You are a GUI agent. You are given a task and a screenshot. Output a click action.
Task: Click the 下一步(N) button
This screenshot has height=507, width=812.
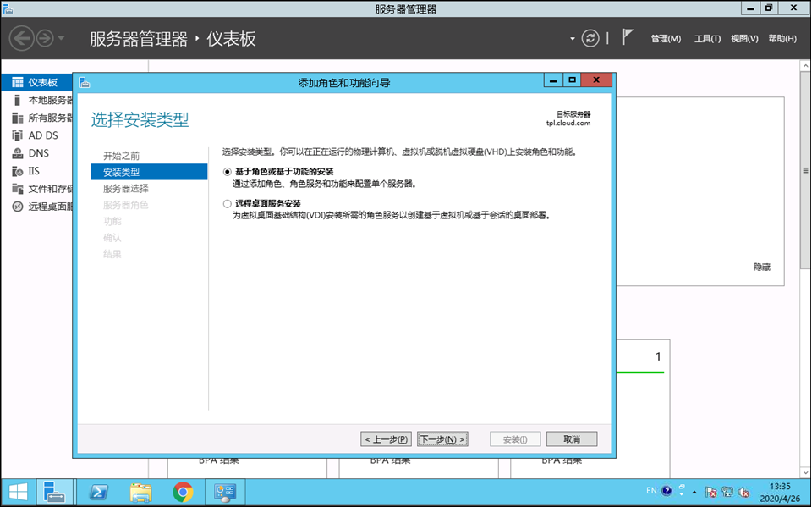[442, 439]
